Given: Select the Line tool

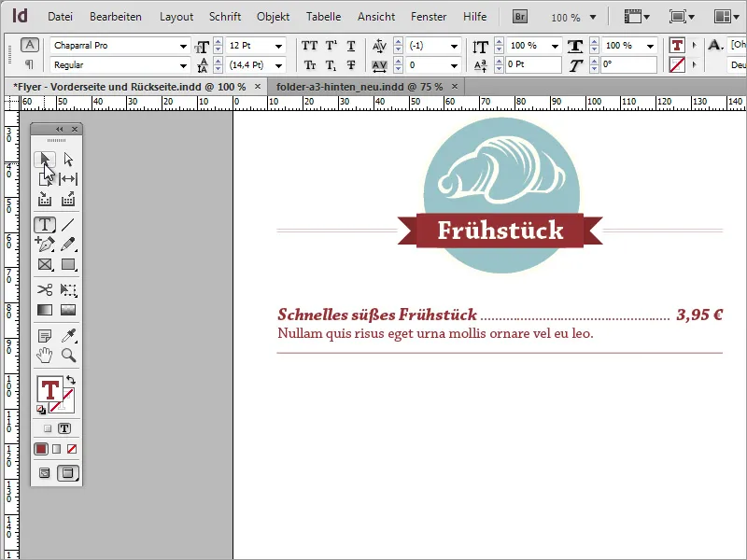Looking at the screenshot, I should (x=68, y=224).
